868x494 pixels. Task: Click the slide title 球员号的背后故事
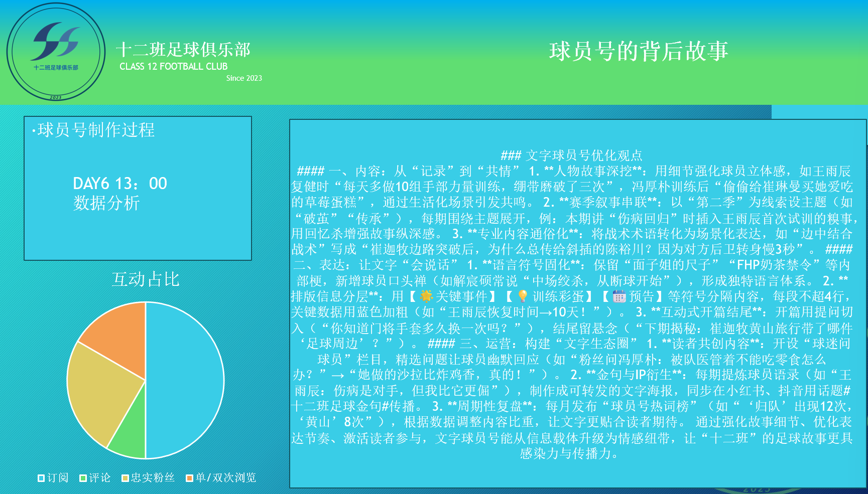638,51
